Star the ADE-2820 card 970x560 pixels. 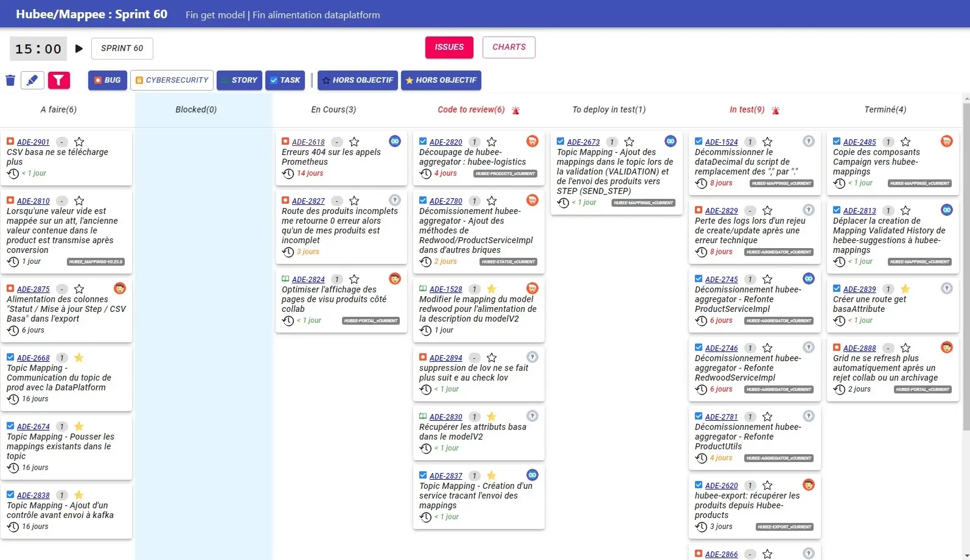[x=492, y=142]
